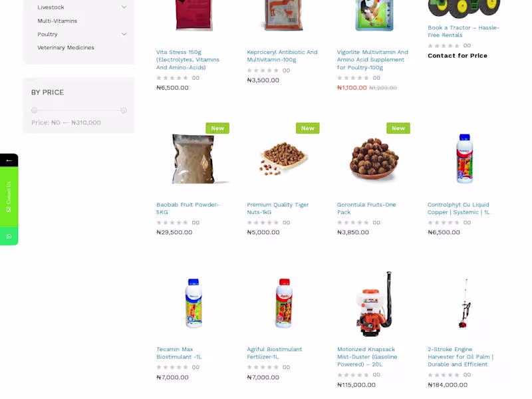Click the black arrow collapse icon on side widget

[9, 160]
